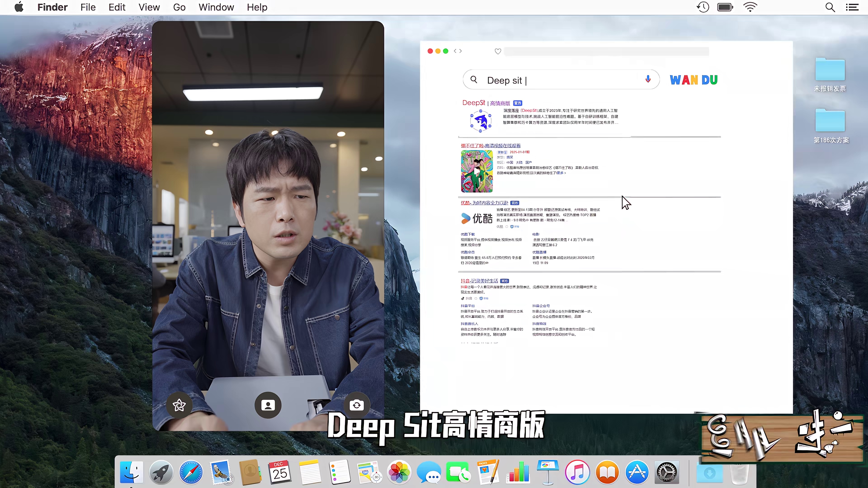This screenshot has width=868, height=488.
Task: Click the video thumbnail in second result
Action: point(476,171)
